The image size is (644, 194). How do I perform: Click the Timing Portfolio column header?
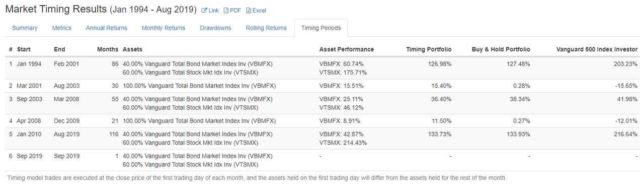[429, 49]
